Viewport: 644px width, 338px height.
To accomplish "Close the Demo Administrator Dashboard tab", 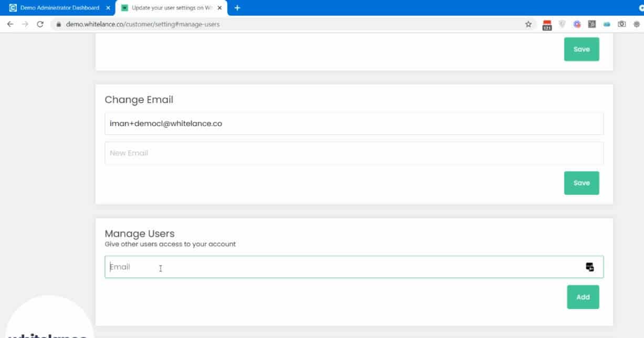I will point(108,8).
